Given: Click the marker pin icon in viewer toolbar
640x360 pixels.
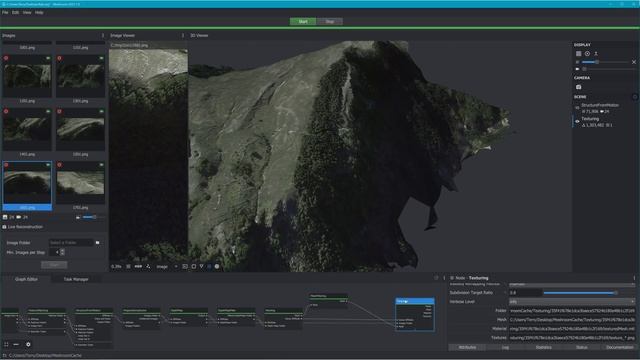Looking at the screenshot, I should pos(201,267).
